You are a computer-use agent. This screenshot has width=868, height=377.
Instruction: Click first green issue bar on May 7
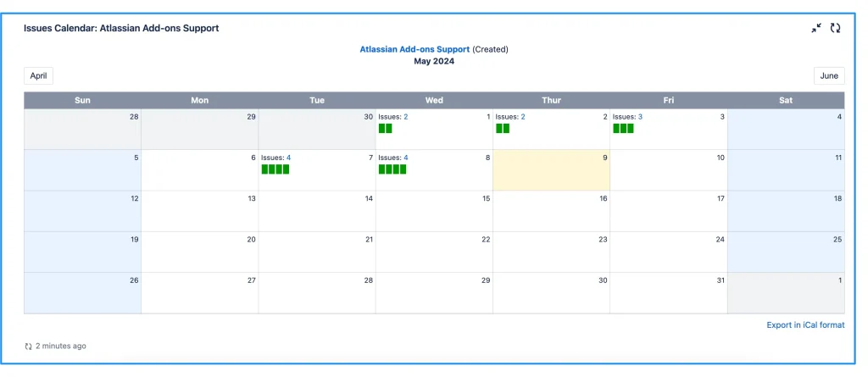pos(265,169)
